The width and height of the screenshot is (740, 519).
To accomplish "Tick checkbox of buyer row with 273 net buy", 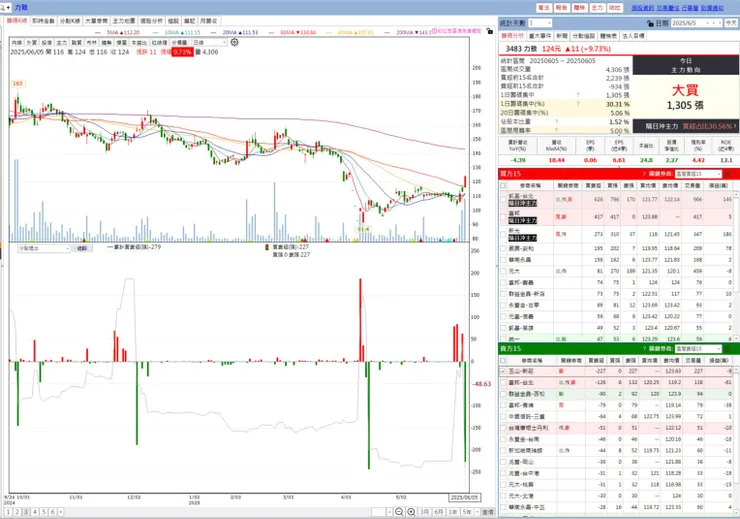I will 503,234.
